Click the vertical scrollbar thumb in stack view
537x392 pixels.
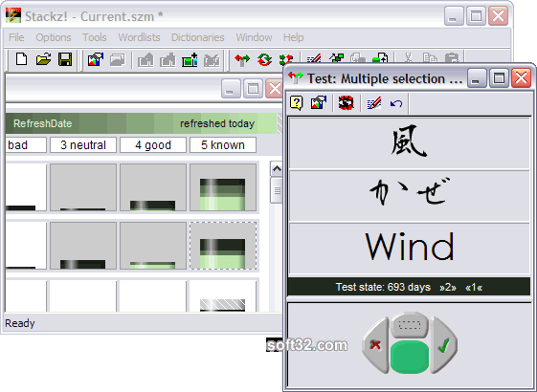point(277,190)
